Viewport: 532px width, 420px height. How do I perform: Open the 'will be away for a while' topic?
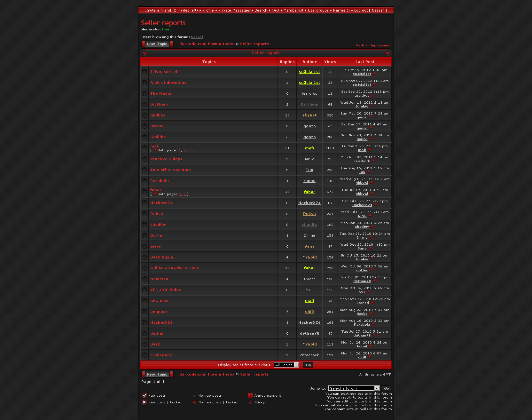tap(175, 268)
